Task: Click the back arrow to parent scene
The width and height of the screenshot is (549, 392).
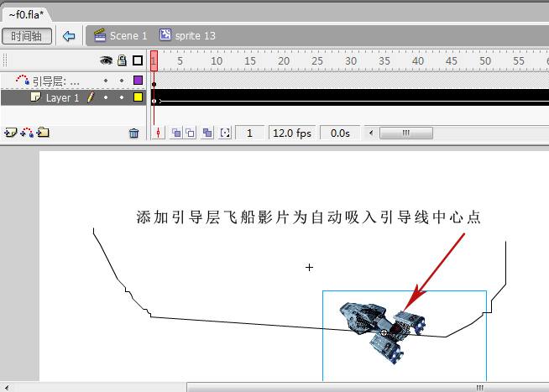Action: 69,36
